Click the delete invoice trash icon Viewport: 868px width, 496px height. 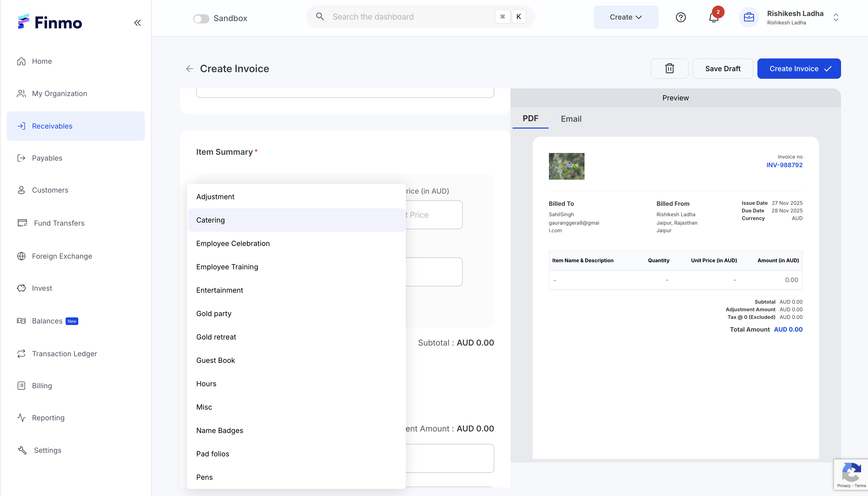pyautogui.click(x=669, y=68)
